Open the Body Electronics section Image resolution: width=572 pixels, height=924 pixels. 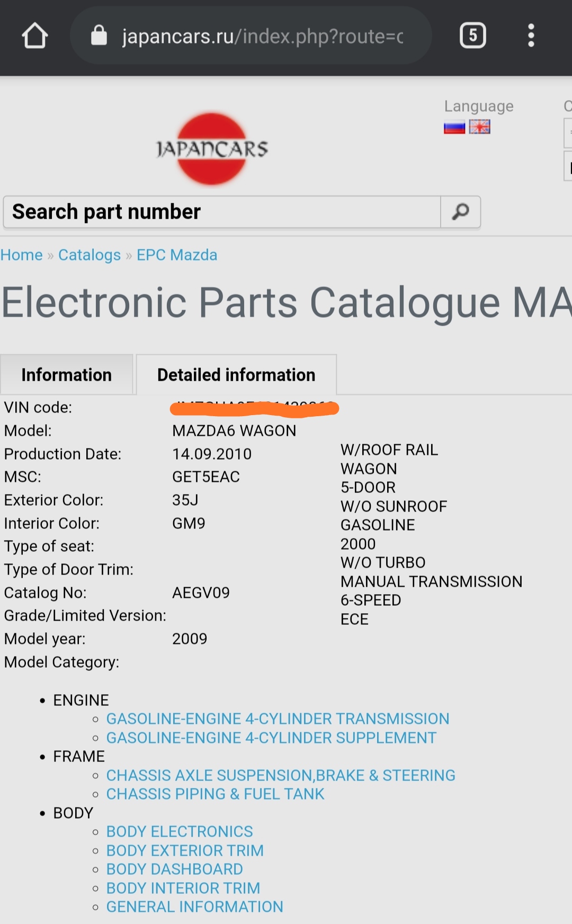pos(180,831)
